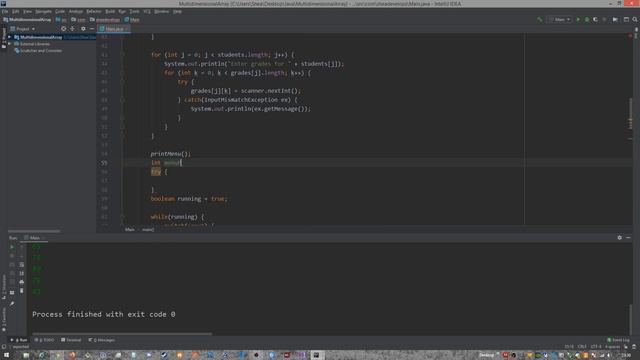Open the Messages tool window button

point(102,340)
